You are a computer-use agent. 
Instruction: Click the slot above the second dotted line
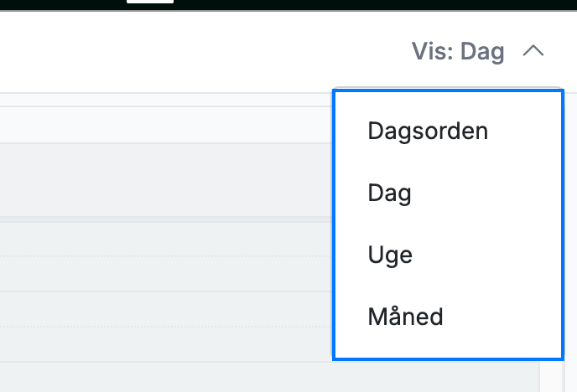[166, 309]
